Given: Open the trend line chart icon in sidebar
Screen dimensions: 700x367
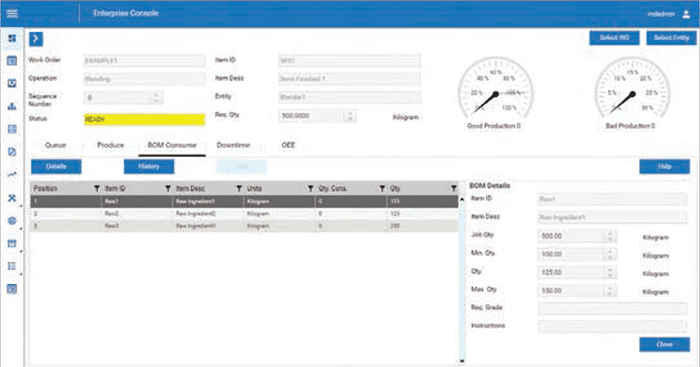Looking at the screenshot, I should click(x=12, y=175).
